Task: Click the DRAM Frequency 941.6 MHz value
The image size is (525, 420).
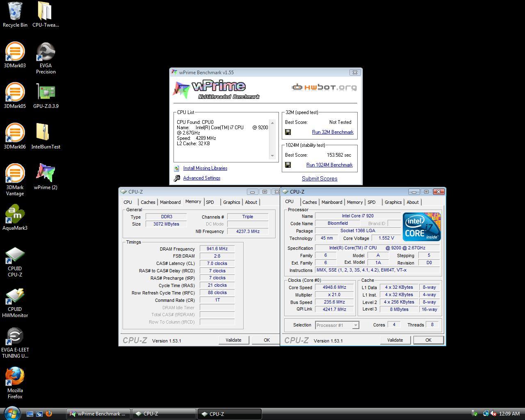Action: click(217, 249)
